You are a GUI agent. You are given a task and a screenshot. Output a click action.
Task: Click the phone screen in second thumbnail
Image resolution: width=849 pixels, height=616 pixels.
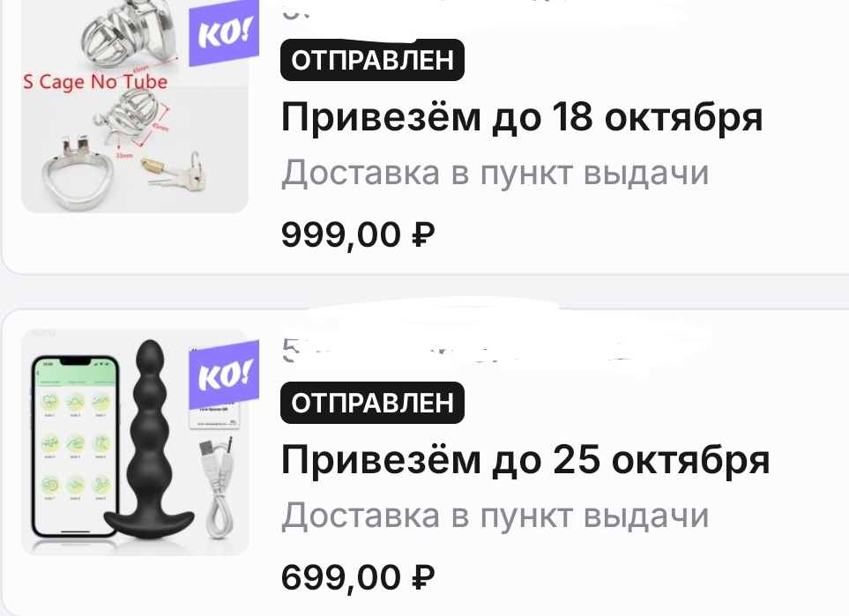75,446
